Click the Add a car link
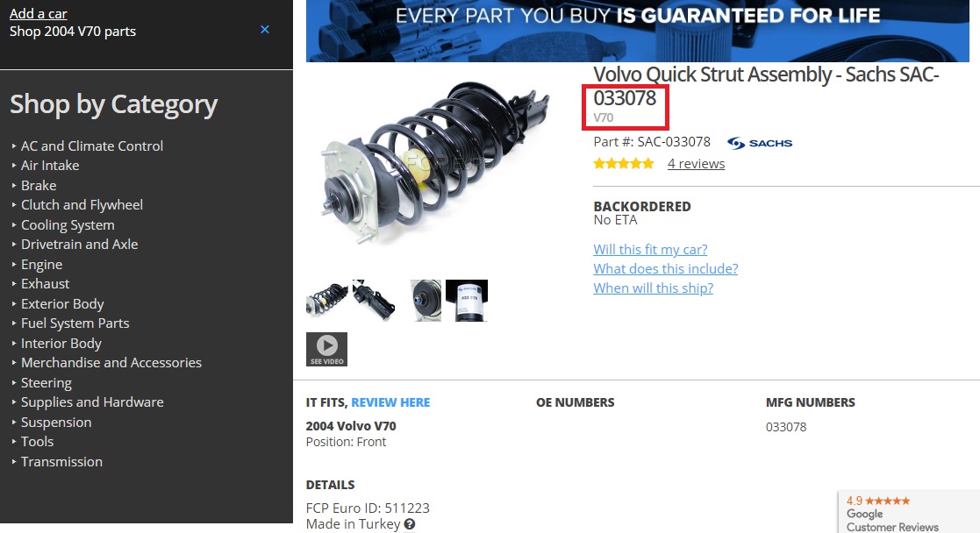Screen dimensions: 980x533 tap(38, 14)
